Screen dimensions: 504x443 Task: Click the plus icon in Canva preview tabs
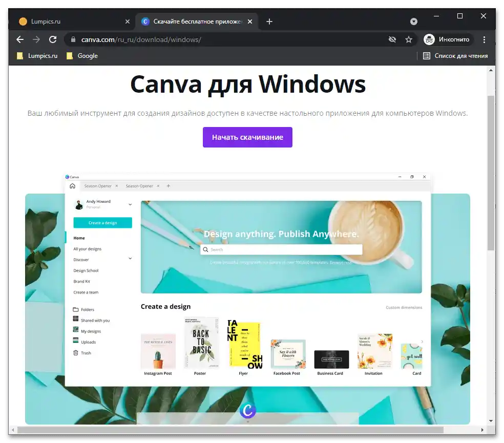pyautogui.click(x=168, y=186)
